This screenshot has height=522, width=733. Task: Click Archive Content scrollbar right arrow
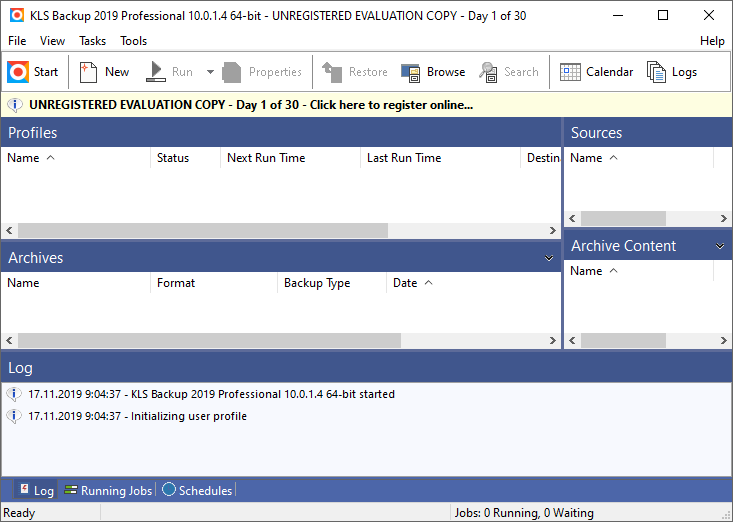click(724, 341)
